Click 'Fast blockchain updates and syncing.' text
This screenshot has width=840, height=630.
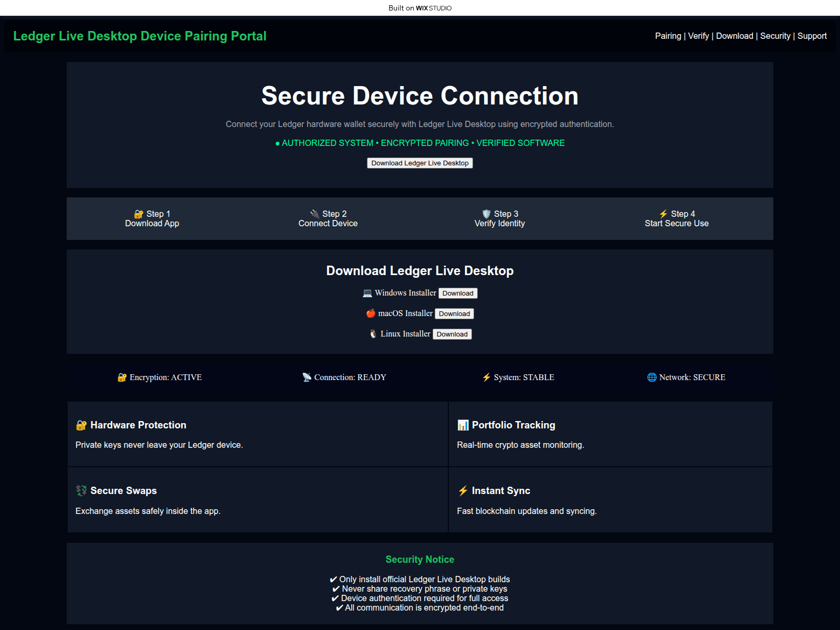pos(527,511)
